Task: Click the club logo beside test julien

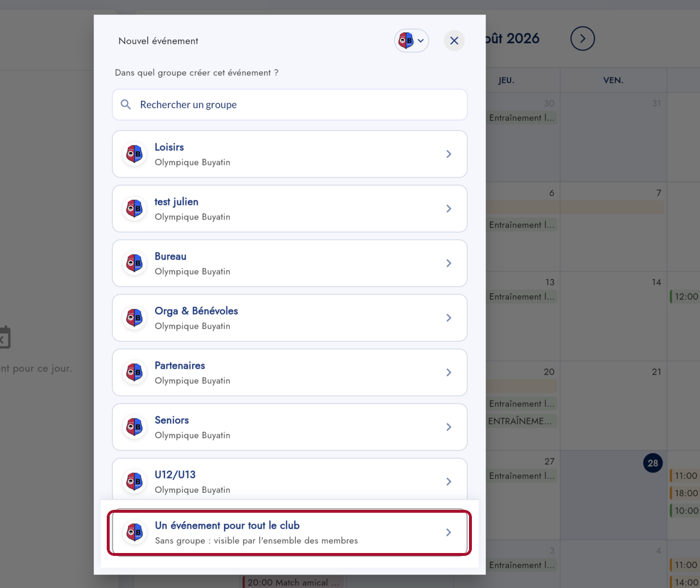Action: pos(135,209)
